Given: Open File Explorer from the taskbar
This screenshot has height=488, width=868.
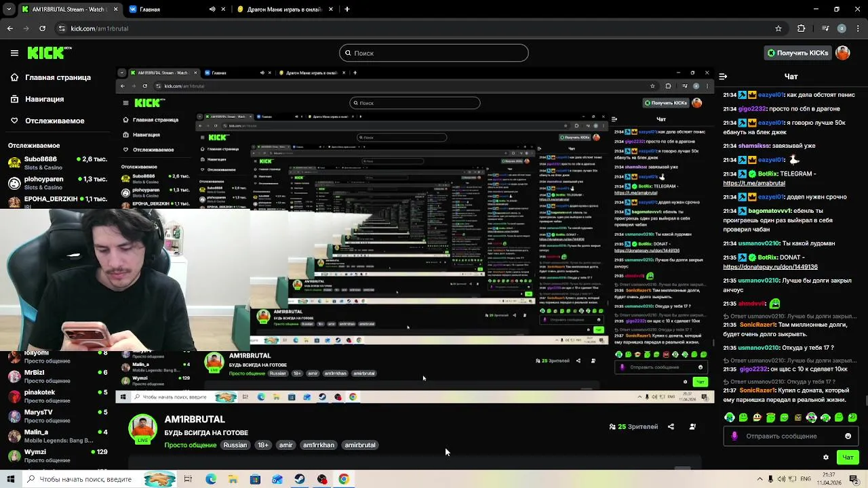Looking at the screenshot, I should coord(233,479).
